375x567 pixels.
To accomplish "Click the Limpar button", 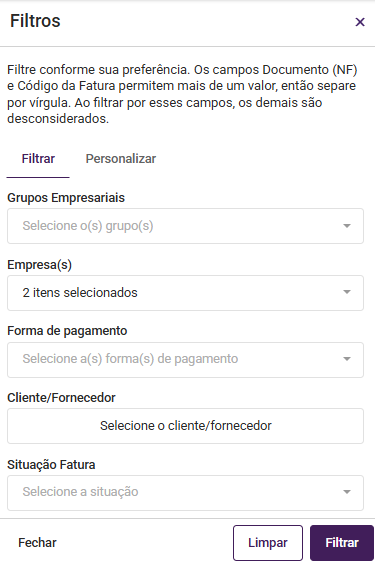I will point(268,543).
